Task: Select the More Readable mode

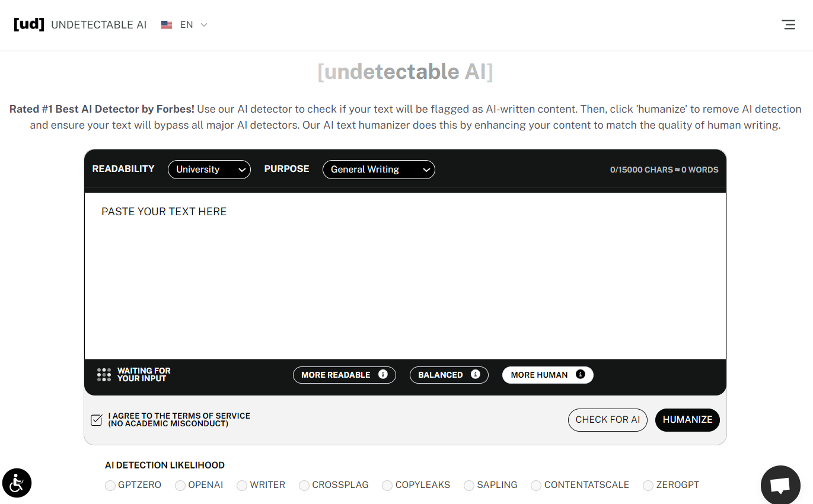Action: point(336,375)
